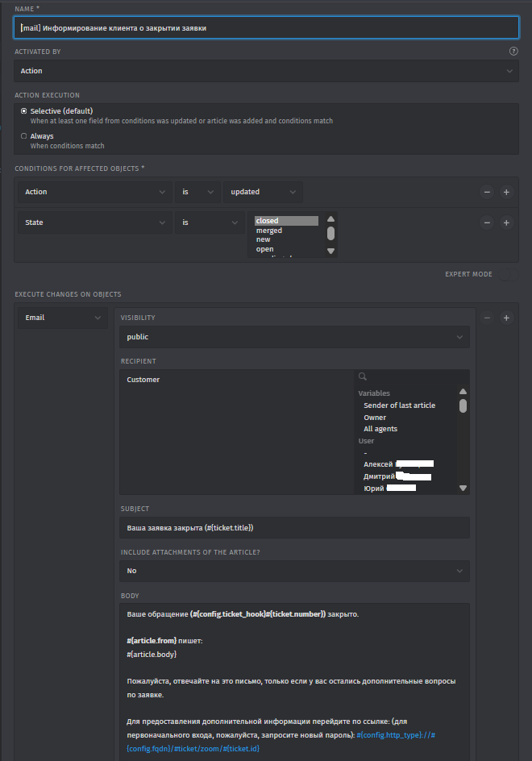Select 'merged' in the State list
The height and width of the screenshot is (761, 532).
coord(269,231)
